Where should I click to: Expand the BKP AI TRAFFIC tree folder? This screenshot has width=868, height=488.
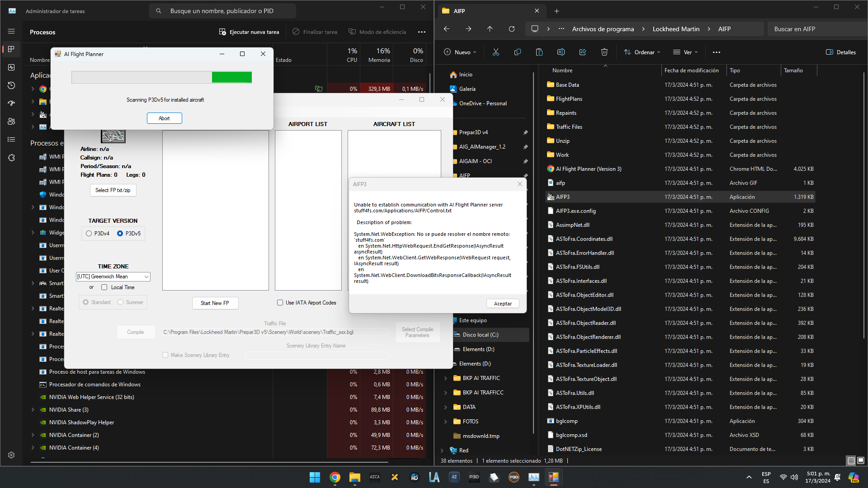(445, 378)
